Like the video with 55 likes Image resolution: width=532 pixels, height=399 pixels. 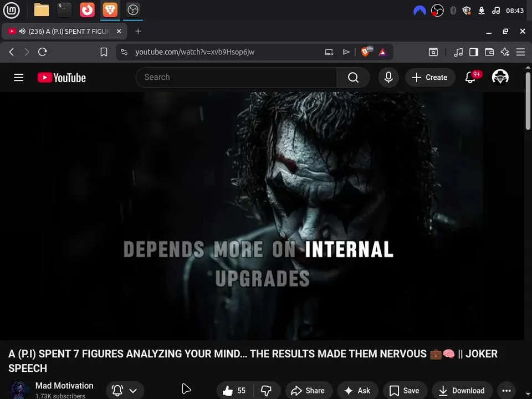coord(234,391)
